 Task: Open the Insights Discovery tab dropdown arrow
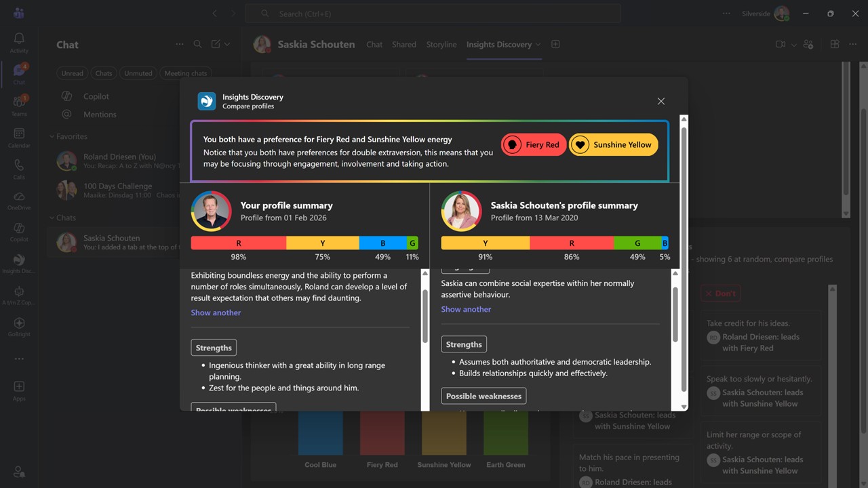coord(538,45)
